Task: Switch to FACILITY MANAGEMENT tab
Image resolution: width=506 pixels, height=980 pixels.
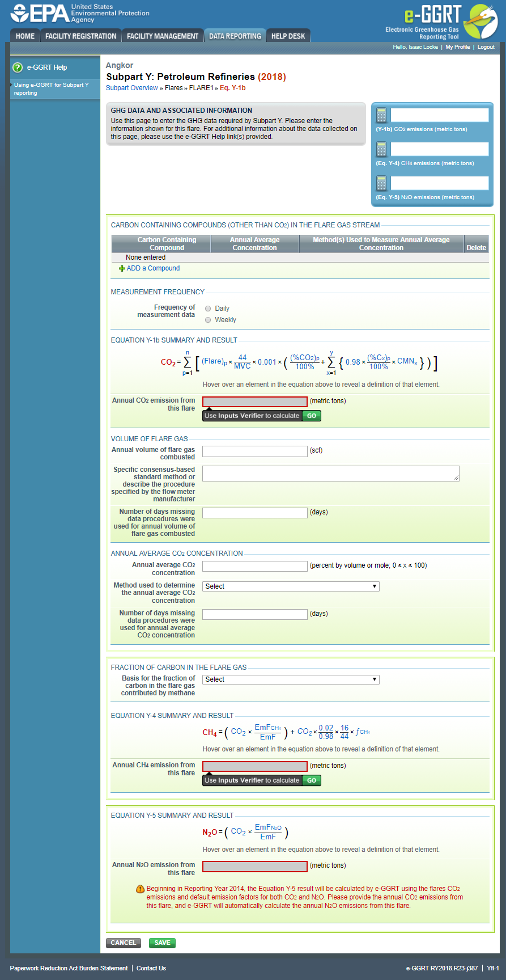Action: pos(163,36)
